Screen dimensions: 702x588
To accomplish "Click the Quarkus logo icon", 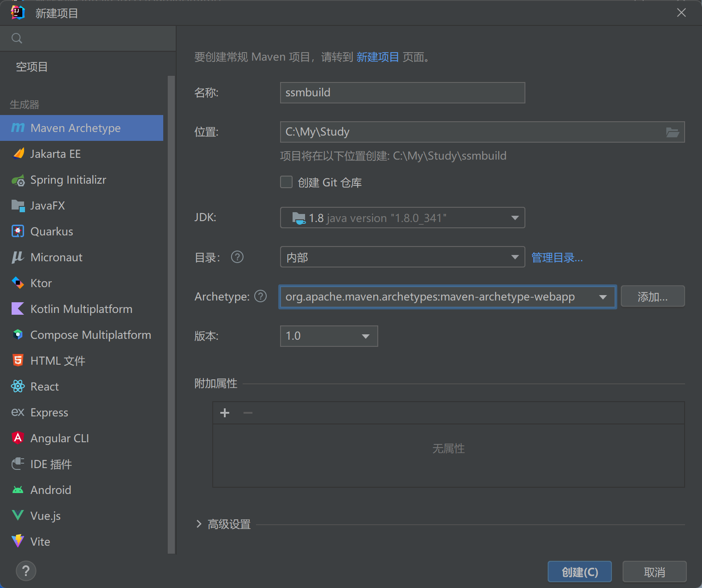I will pyautogui.click(x=18, y=231).
